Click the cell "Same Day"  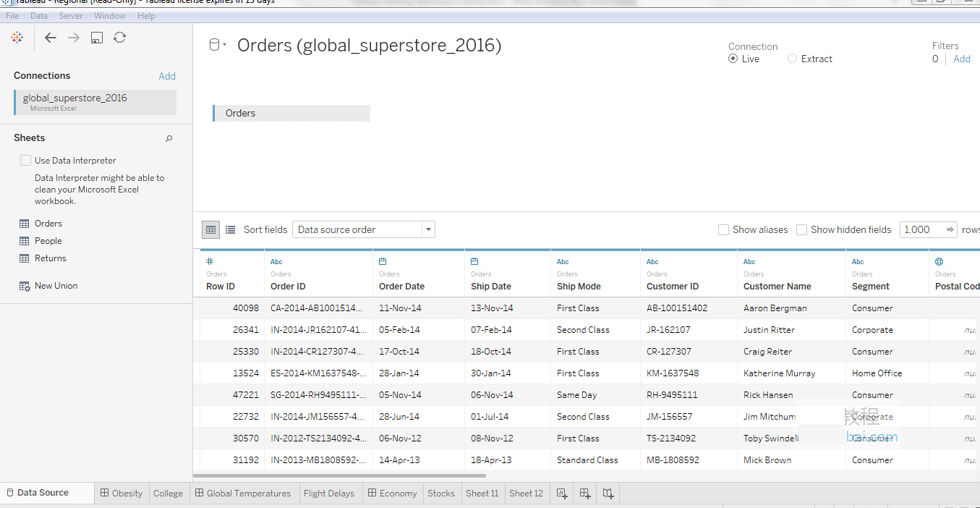point(578,395)
